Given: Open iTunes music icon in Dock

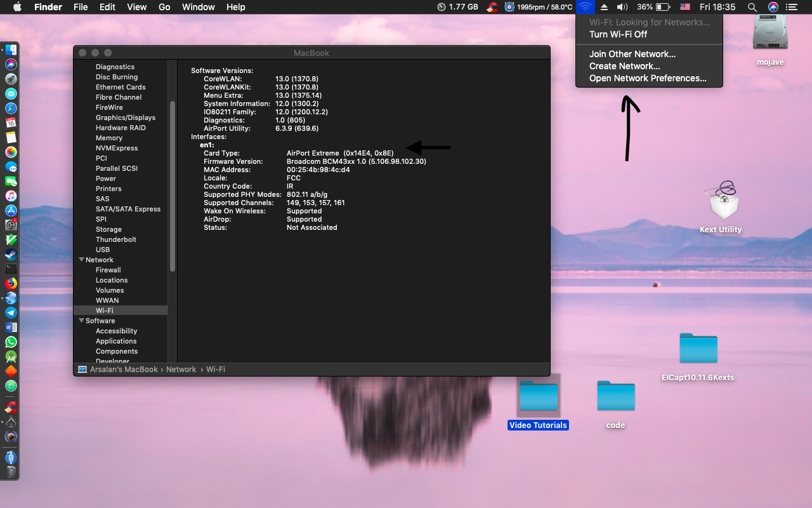Looking at the screenshot, I should pos(11,196).
